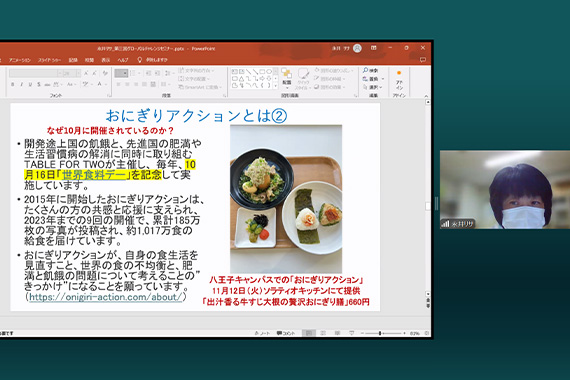Image resolution: width=570 pixels, height=380 pixels.
Task: Click Shape Effects (図形の効果) button
Action: pyautogui.click(x=329, y=87)
